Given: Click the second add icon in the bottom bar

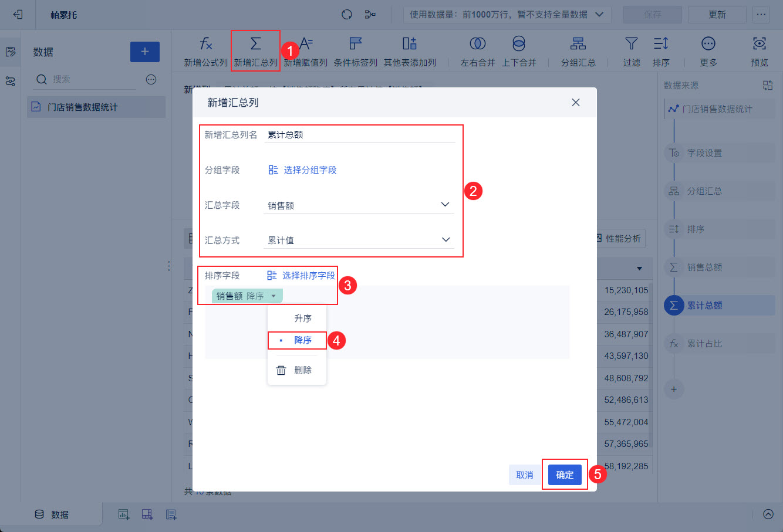Looking at the screenshot, I should (147, 514).
